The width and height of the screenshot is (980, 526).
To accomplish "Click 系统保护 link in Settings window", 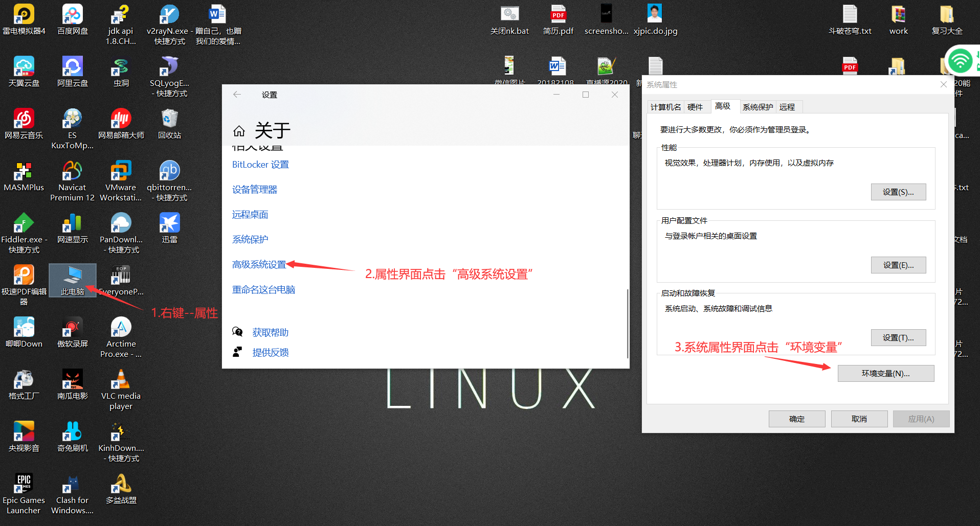I will (250, 239).
